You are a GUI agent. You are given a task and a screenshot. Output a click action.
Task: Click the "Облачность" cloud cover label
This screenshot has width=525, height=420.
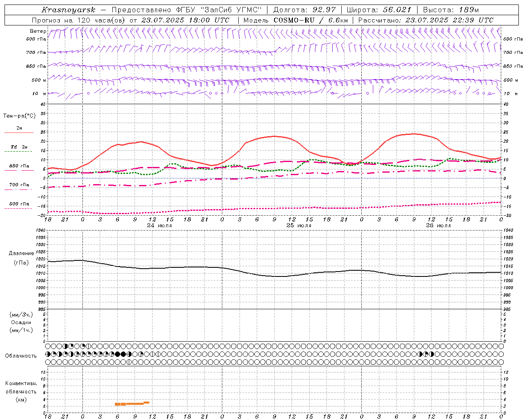coord(21,356)
